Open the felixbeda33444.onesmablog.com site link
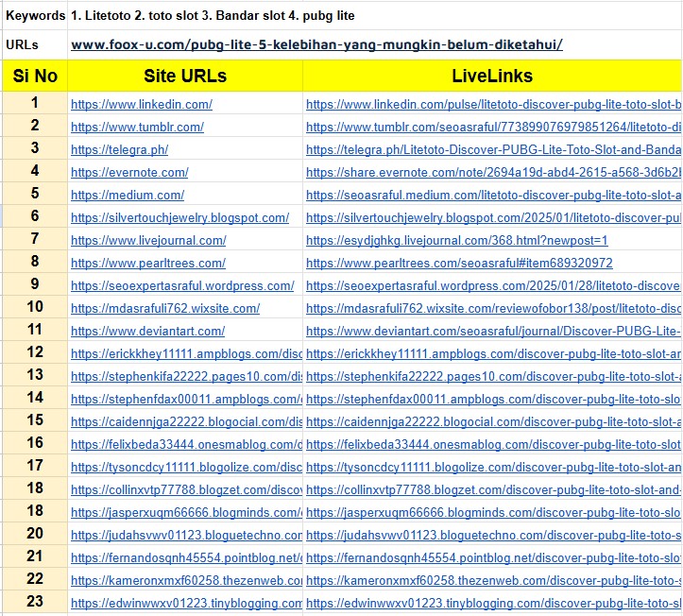This screenshot has width=683, height=616. (x=186, y=444)
